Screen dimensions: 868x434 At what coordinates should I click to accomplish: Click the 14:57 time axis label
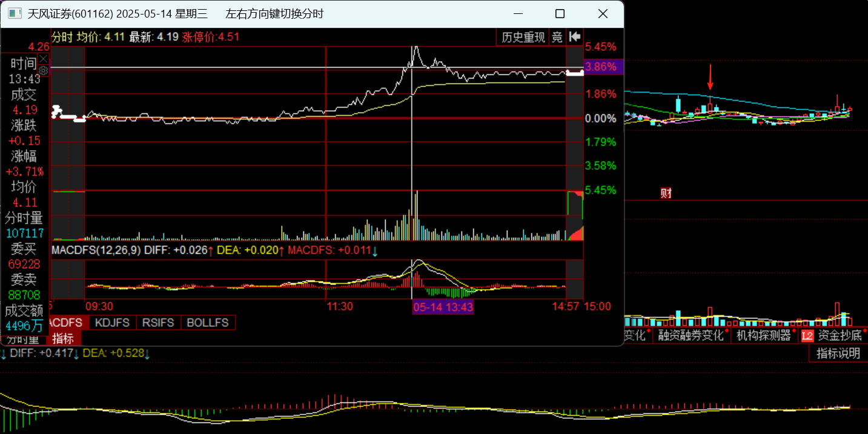point(566,307)
